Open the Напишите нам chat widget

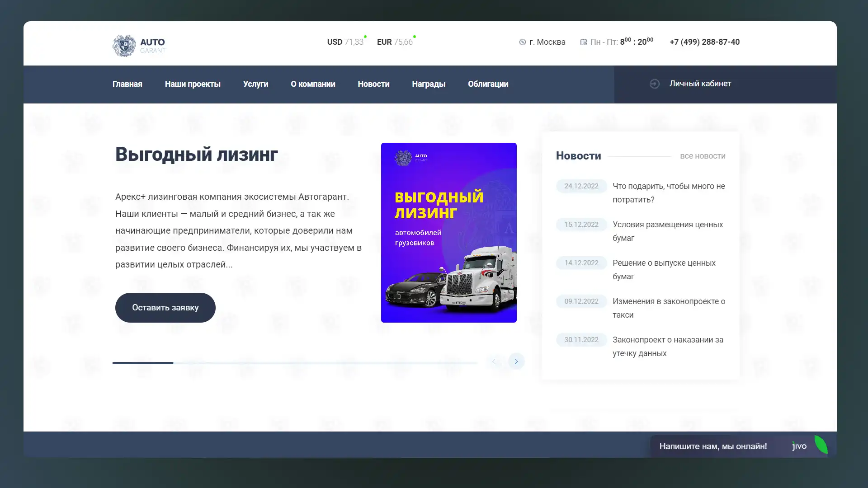click(713, 446)
